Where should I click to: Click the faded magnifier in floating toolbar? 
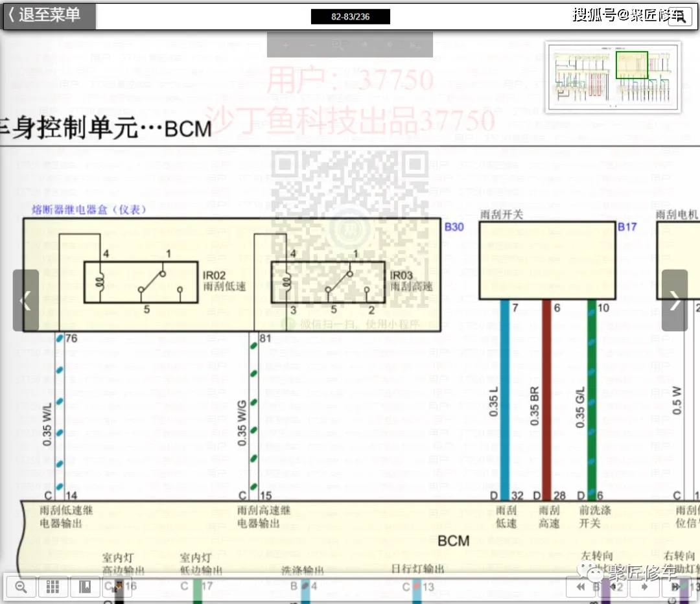[338, 45]
